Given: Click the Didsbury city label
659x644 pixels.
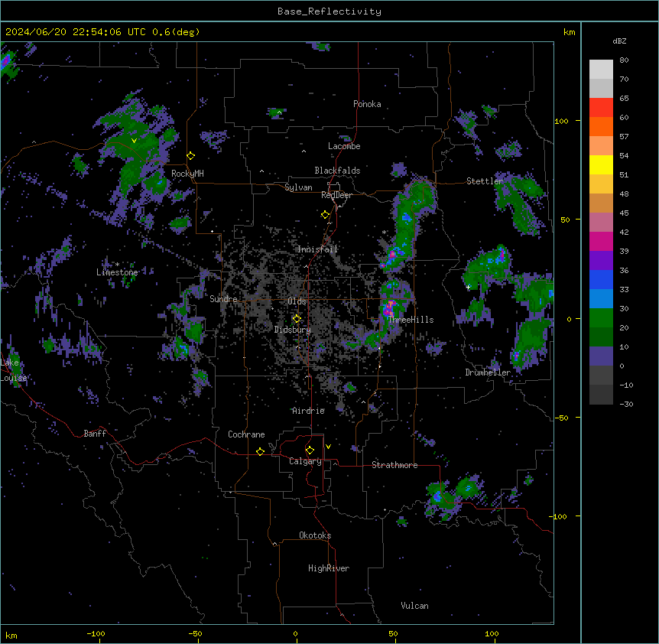Looking at the screenshot, I should tap(293, 330).
